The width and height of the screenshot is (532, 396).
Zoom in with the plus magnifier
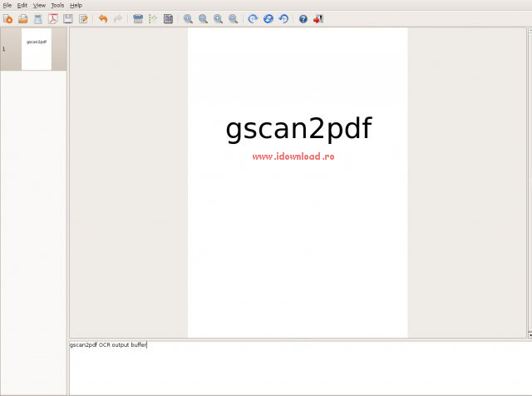click(x=218, y=19)
